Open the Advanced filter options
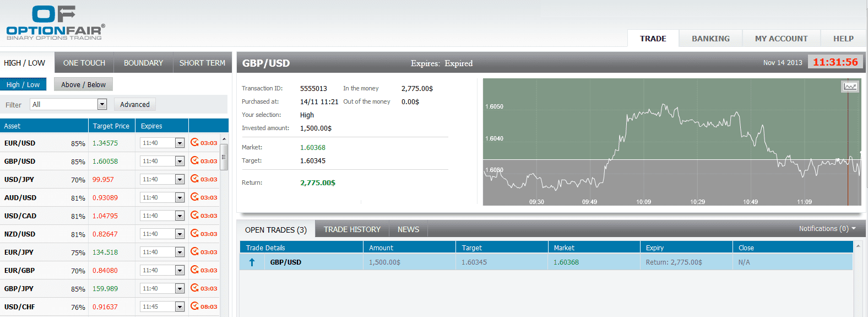 coord(134,104)
